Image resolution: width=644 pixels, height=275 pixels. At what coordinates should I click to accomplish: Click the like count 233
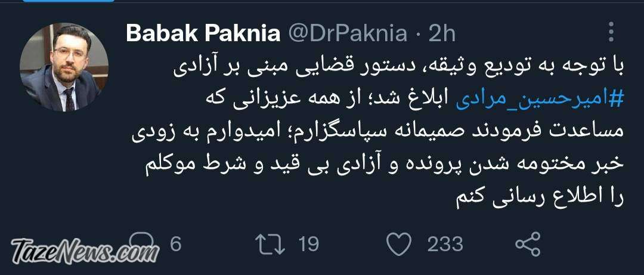coord(445,244)
